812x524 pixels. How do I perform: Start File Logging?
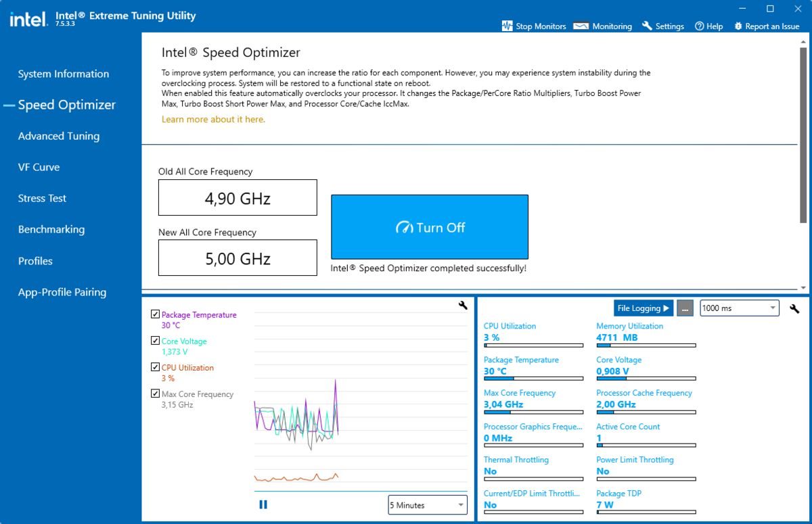pos(644,308)
